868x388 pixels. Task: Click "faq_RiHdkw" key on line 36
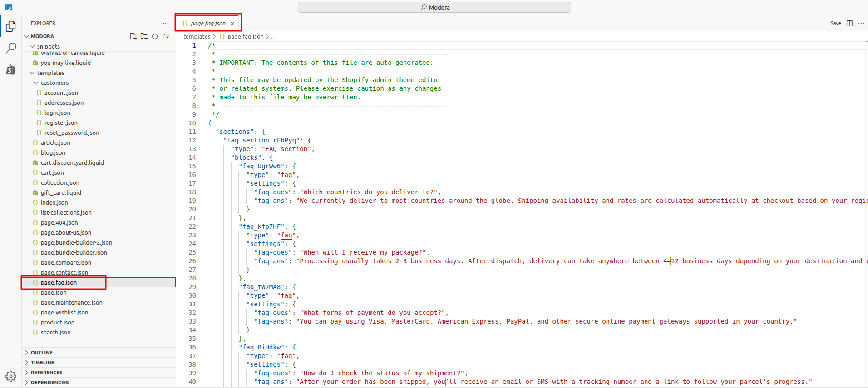pyautogui.click(x=262, y=347)
